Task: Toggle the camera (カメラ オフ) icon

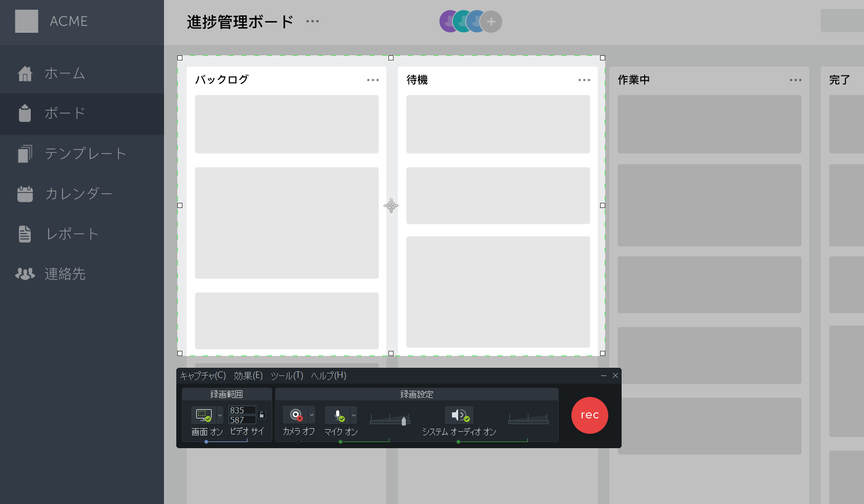Action: (x=296, y=415)
